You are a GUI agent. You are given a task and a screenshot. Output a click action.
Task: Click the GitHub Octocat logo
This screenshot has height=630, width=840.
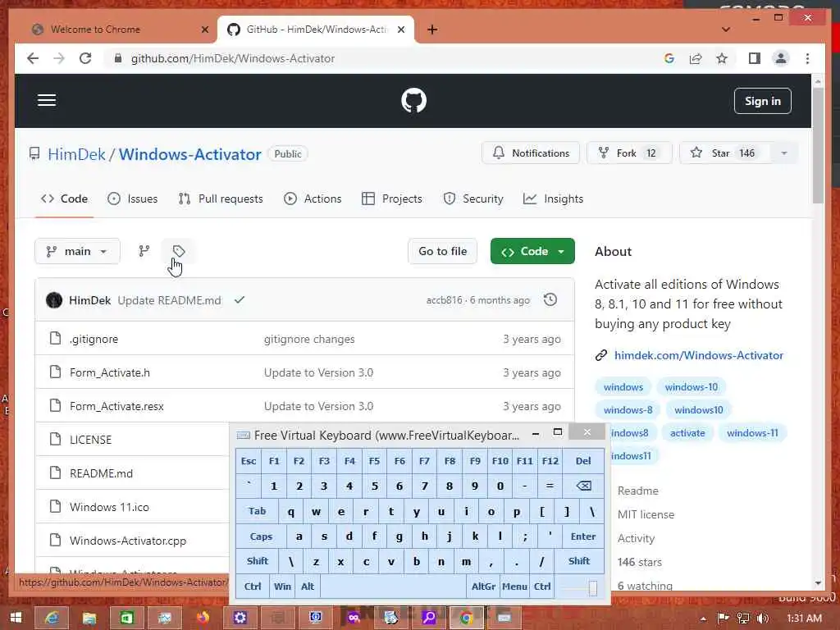click(413, 100)
